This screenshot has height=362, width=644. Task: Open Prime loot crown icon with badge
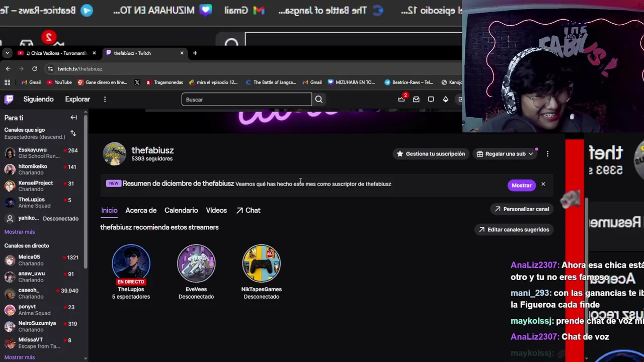402,99
